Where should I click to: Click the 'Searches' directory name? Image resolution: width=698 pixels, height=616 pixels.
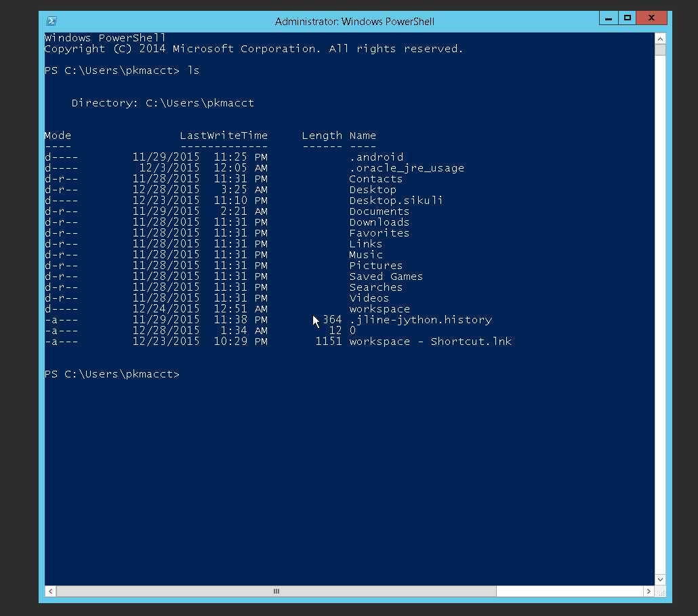click(375, 287)
